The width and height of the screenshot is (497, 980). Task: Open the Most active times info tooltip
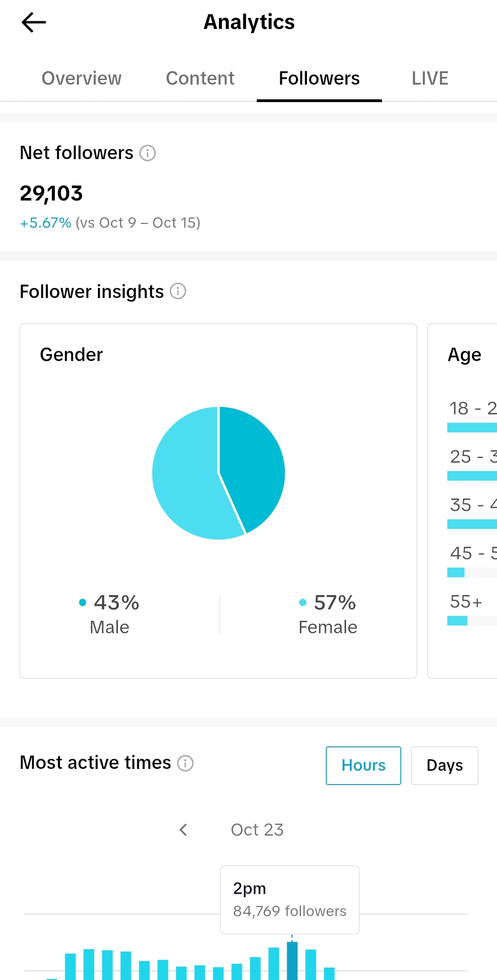click(185, 762)
